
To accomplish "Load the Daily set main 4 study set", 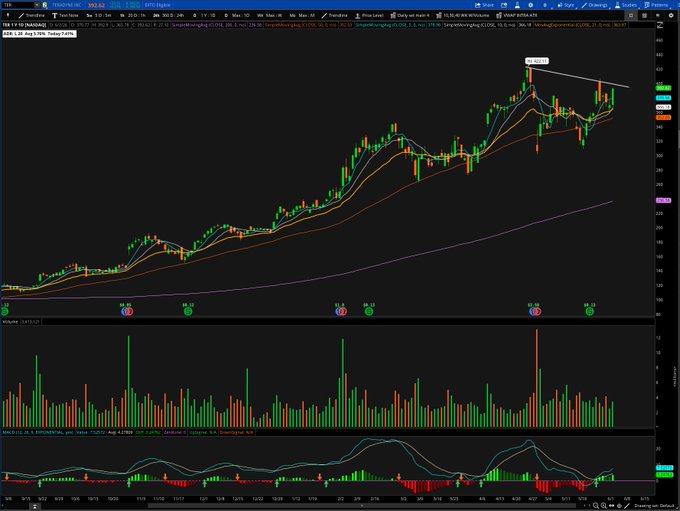I will point(409,15).
